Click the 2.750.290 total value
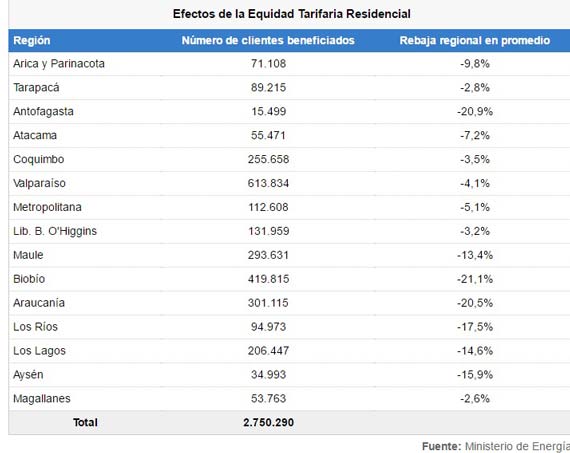This screenshot has width=570, height=453. (268, 422)
